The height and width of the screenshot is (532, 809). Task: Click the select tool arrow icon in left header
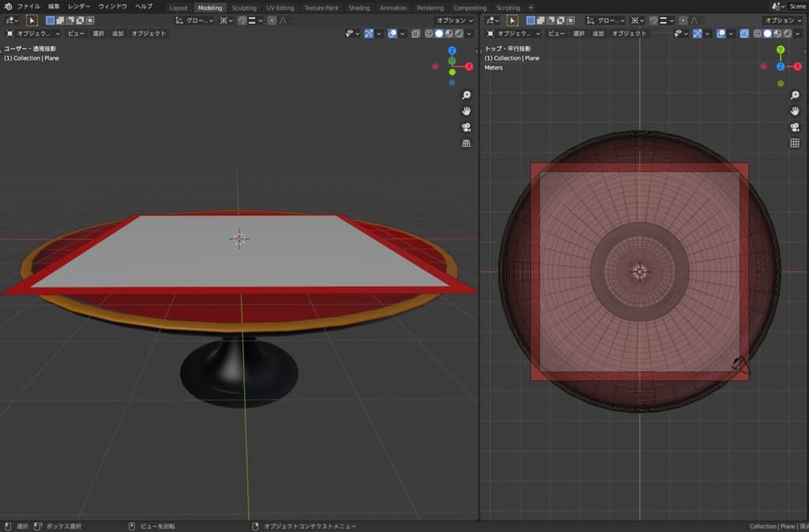click(32, 21)
